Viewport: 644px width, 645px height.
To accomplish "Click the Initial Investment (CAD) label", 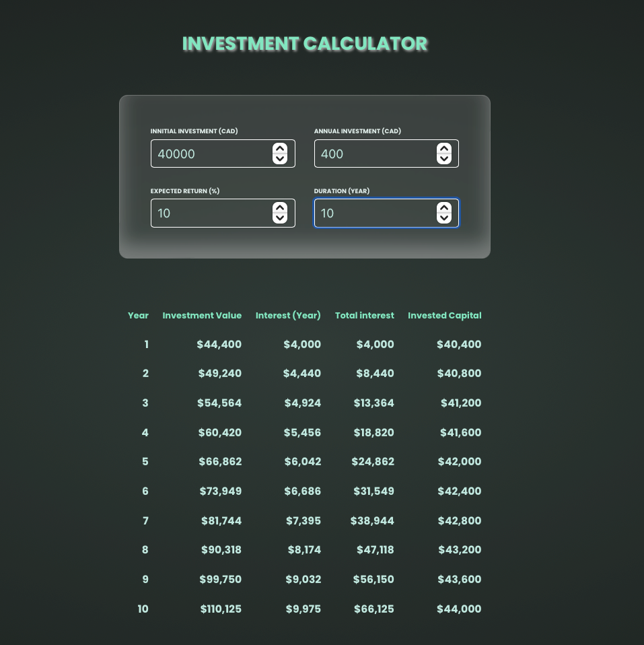I will pyautogui.click(x=194, y=131).
